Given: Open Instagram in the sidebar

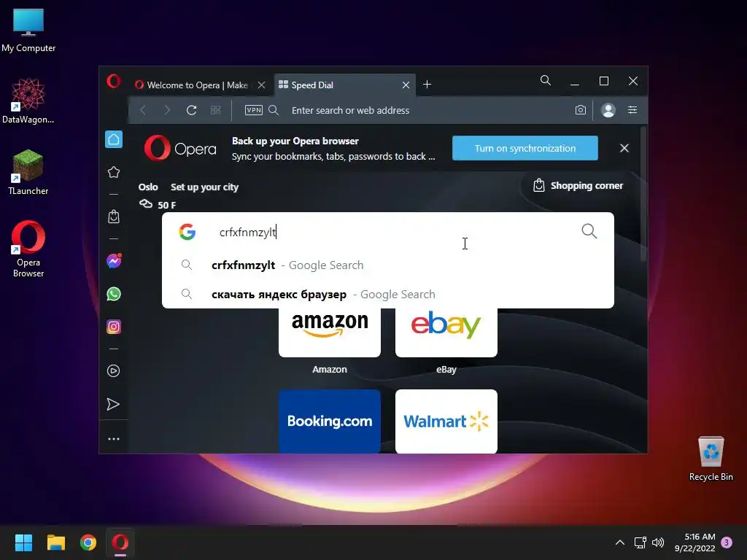Looking at the screenshot, I should [x=113, y=327].
